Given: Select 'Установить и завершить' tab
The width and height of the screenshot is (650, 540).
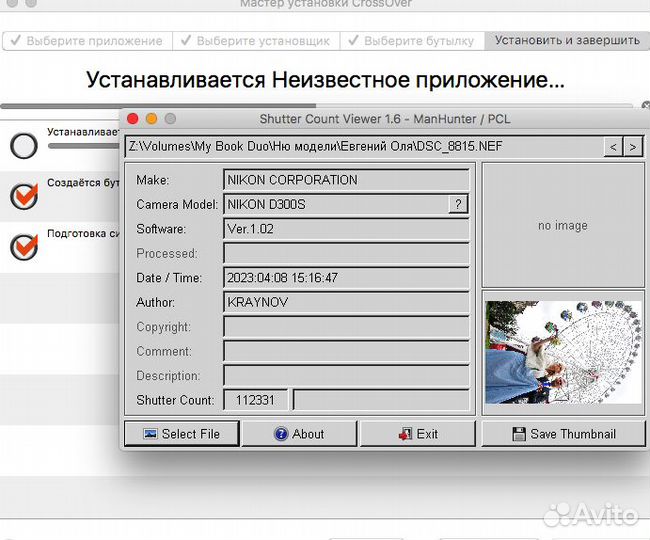Looking at the screenshot, I should [566, 41].
